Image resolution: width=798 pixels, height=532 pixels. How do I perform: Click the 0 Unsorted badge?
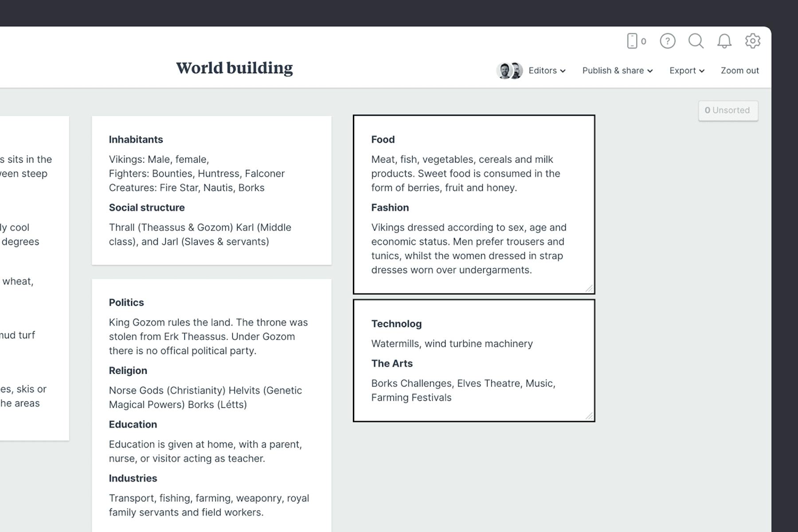pyautogui.click(x=728, y=110)
